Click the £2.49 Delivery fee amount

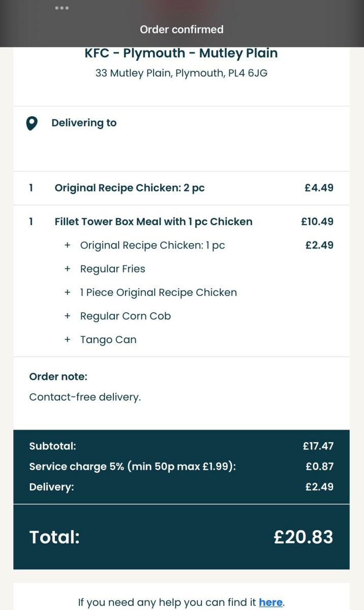click(319, 487)
